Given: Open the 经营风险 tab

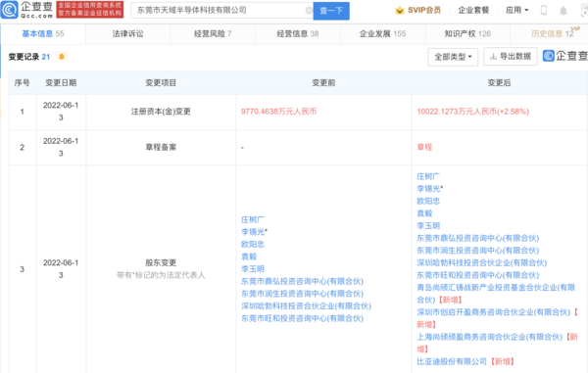Looking at the screenshot, I should pyautogui.click(x=213, y=33).
